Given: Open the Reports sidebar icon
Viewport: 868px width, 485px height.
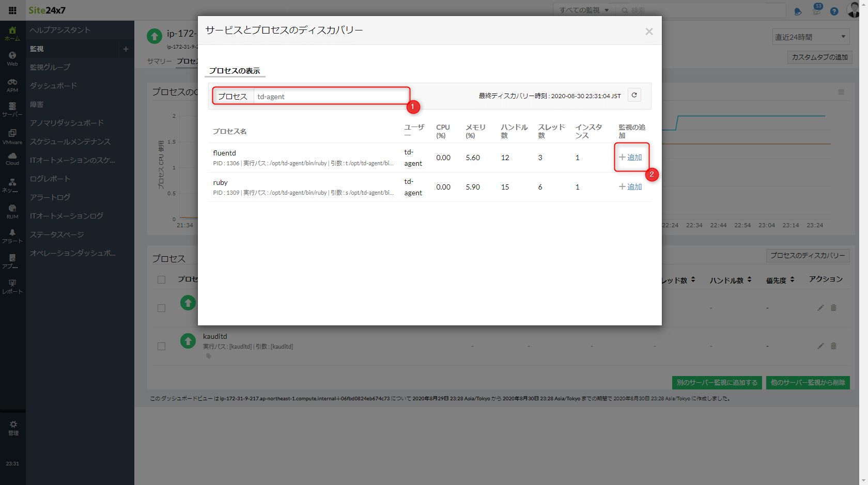Looking at the screenshot, I should tap(12, 287).
